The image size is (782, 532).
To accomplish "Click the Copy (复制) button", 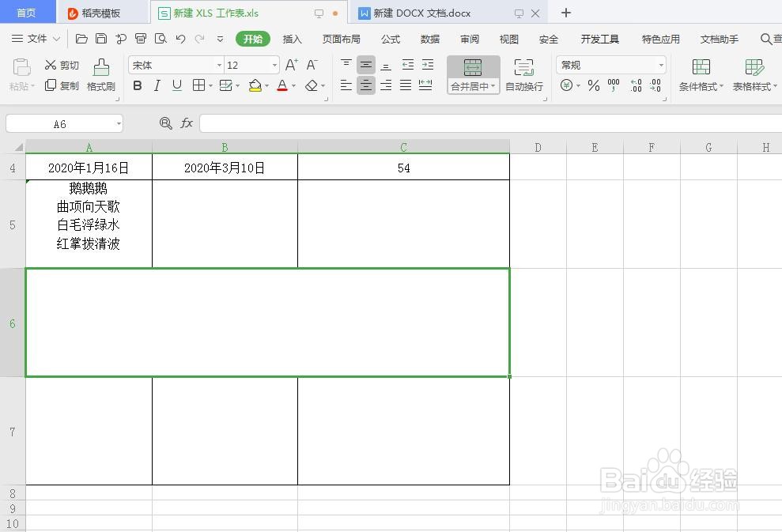I will [62, 85].
